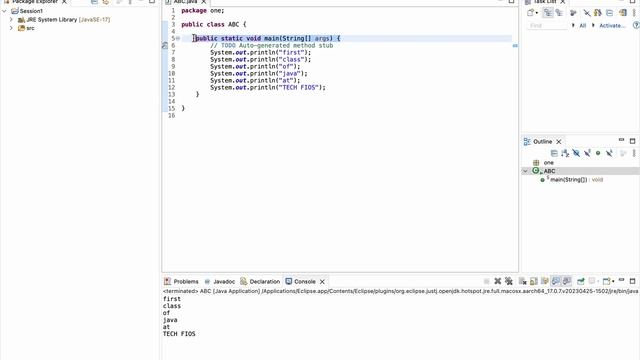Click the "first" line in console output
The image size is (640, 360).
[172, 299]
